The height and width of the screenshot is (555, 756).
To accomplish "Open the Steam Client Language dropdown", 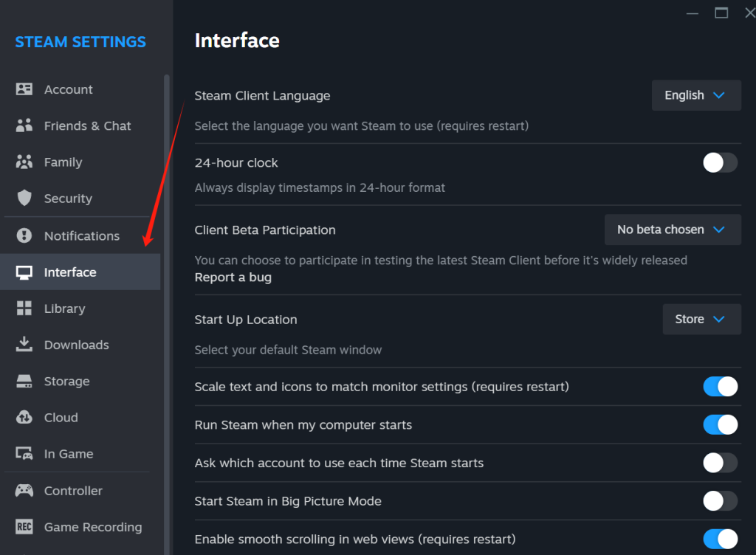I will (696, 95).
